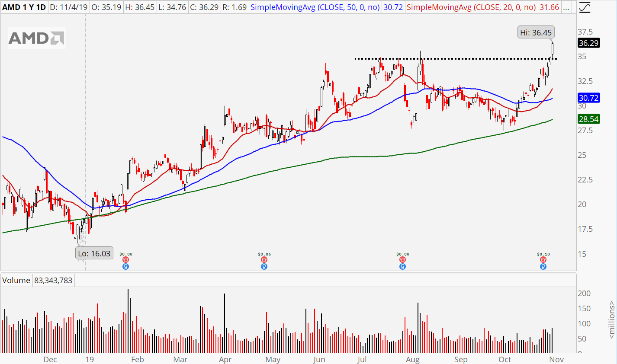Open the $0.06 earnings phone icon
The height and width of the screenshot is (364, 617).
tap(264, 260)
